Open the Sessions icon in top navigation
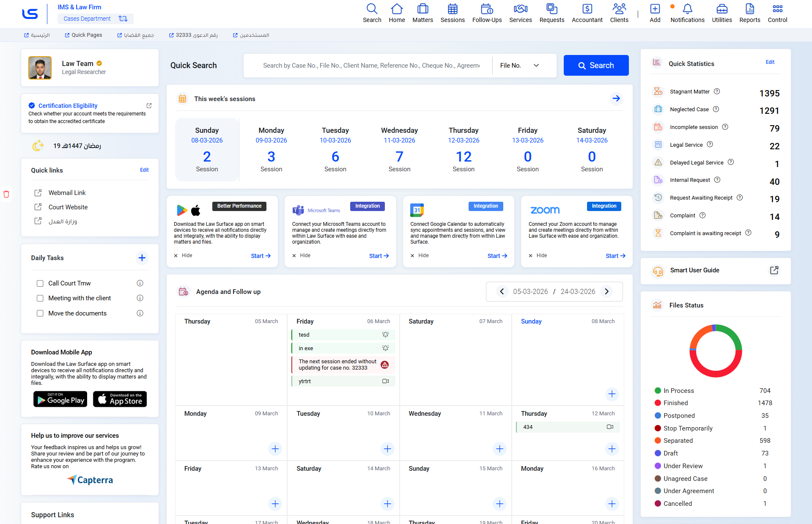Screen dimensions: 812x524 tap(452, 9)
